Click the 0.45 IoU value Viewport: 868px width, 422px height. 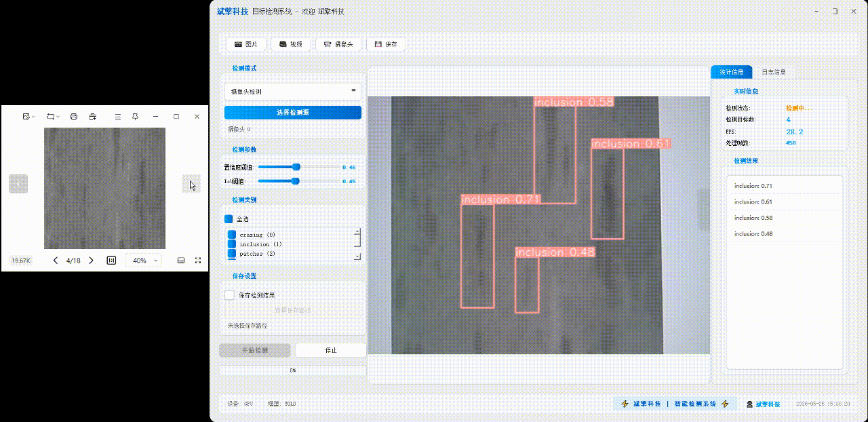click(349, 182)
